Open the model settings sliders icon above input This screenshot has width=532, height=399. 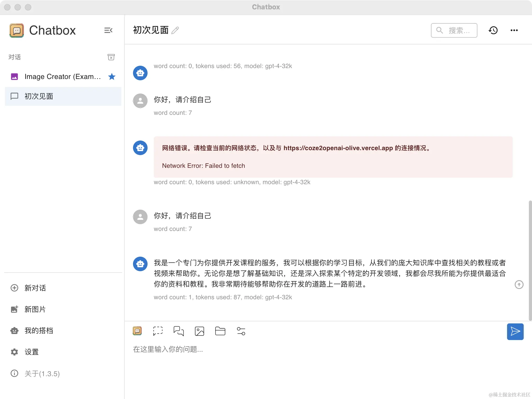click(241, 331)
